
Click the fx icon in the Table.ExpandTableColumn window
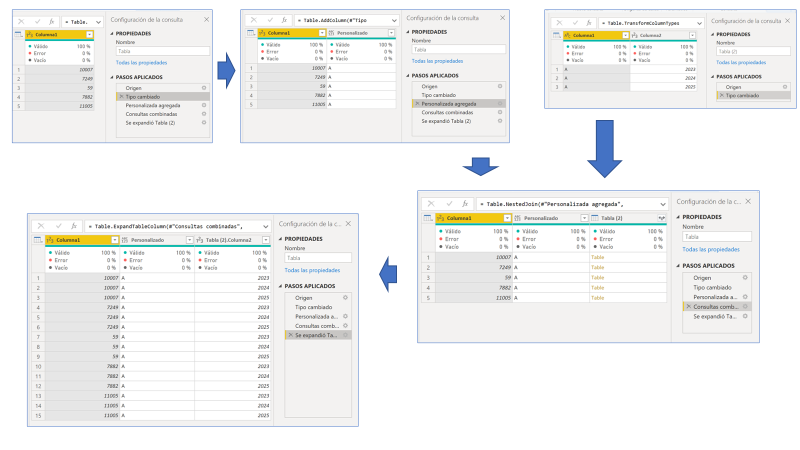(74, 226)
